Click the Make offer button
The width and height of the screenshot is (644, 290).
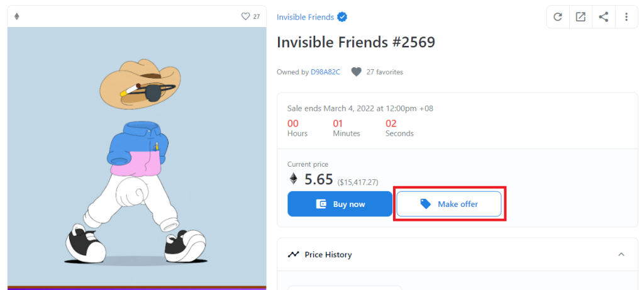449,204
